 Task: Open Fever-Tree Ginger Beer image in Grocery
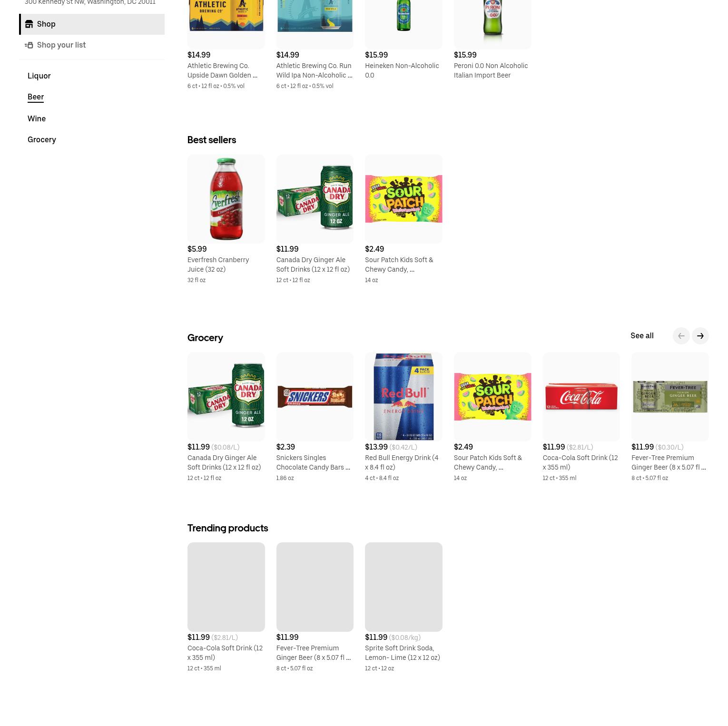coord(670,397)
